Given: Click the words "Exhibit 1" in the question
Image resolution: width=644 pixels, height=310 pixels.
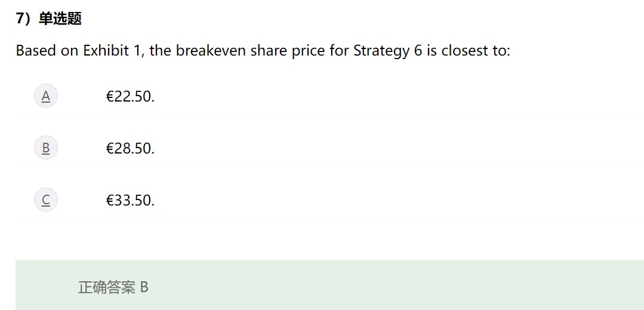Looking at the screenshot, I should pyautogui.click(x=113, y=51).
